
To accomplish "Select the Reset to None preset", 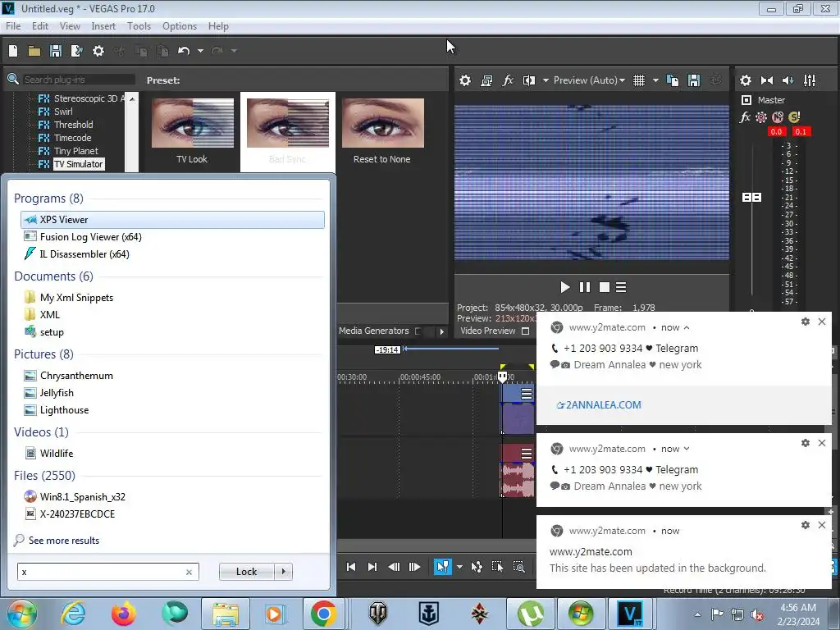I will pos(382,130).
